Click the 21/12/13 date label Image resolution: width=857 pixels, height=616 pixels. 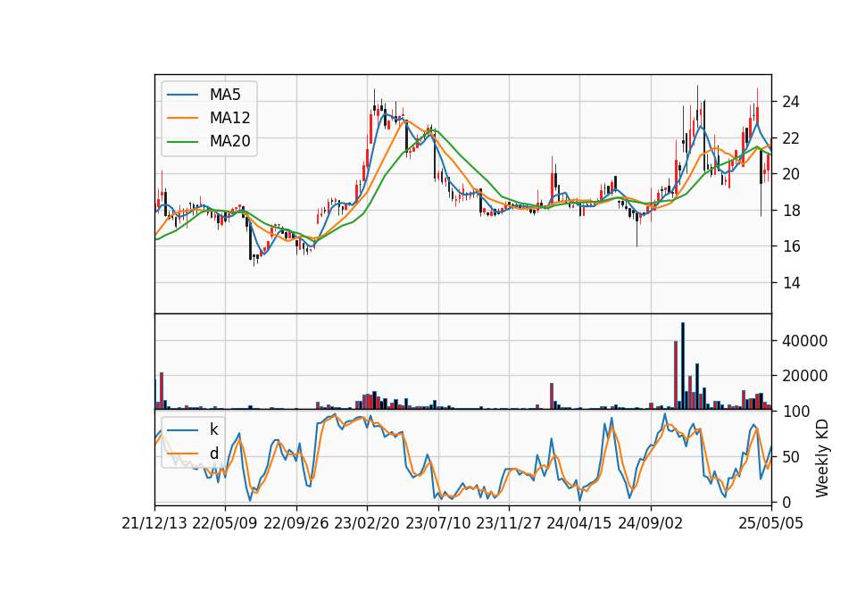[154, 524]
